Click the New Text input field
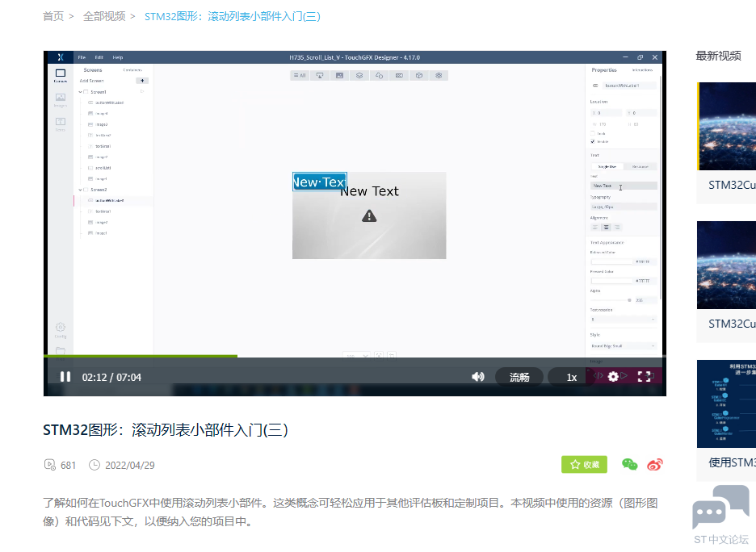 624,186
